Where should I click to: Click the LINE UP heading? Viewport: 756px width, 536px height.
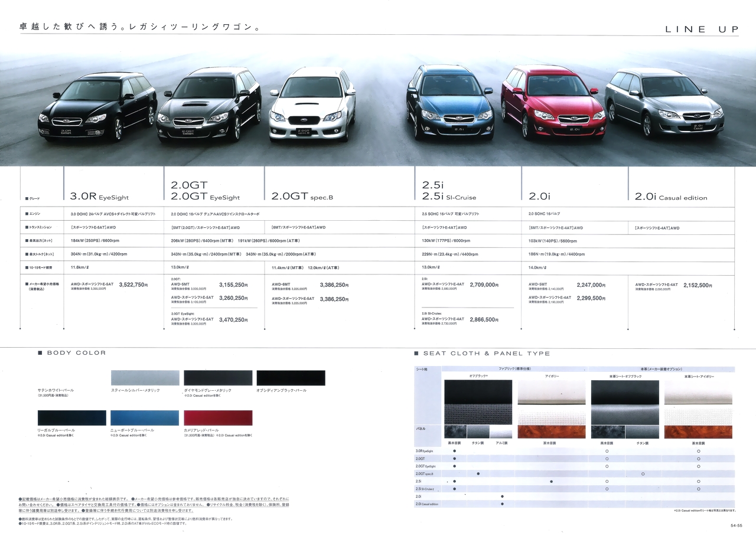[702, 30]
